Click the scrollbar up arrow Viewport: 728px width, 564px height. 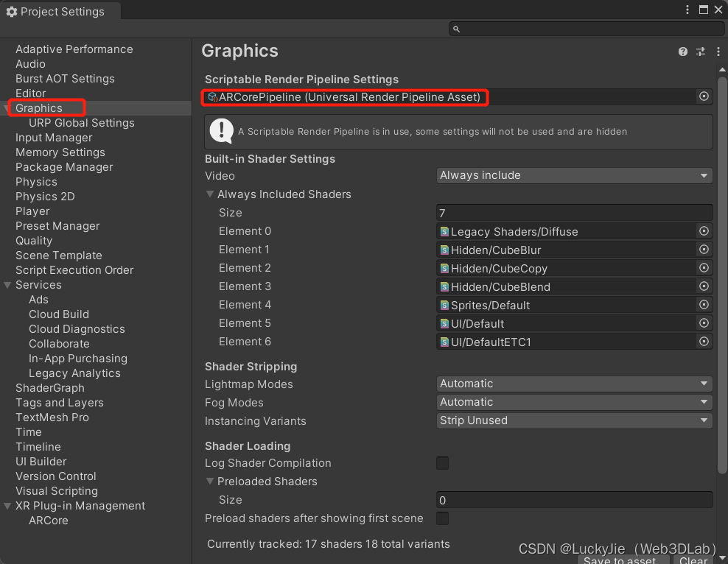click(722, 69)
